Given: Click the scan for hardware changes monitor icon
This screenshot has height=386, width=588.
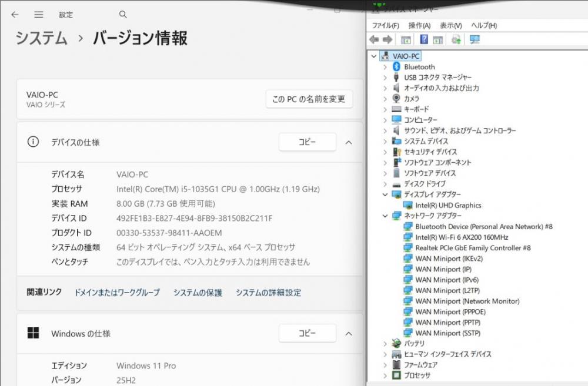Looking at the screenshot, I should pyautogui.click(x=475, y=39).
